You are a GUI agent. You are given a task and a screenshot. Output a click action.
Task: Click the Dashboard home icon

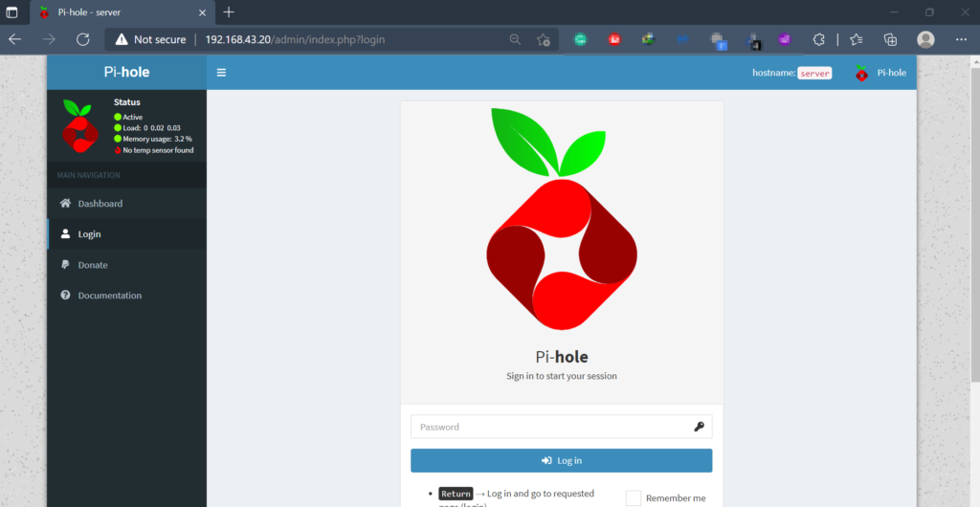click(x=65, y=204)
